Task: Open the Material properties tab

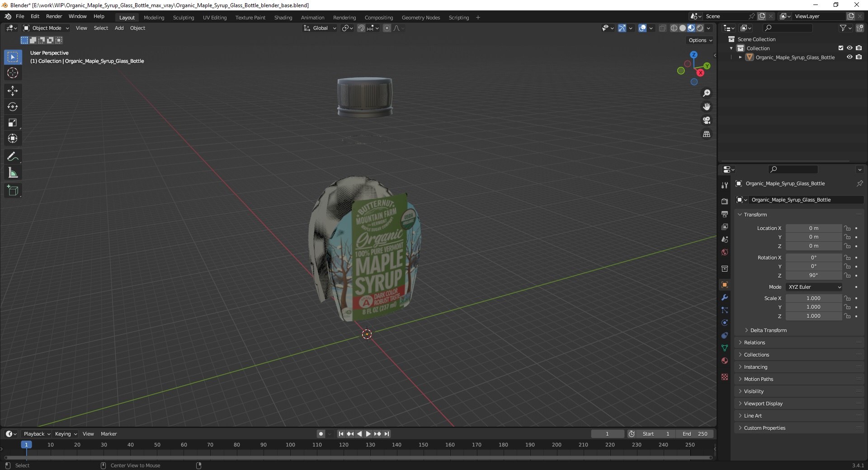Action: [x=725, y=361]
